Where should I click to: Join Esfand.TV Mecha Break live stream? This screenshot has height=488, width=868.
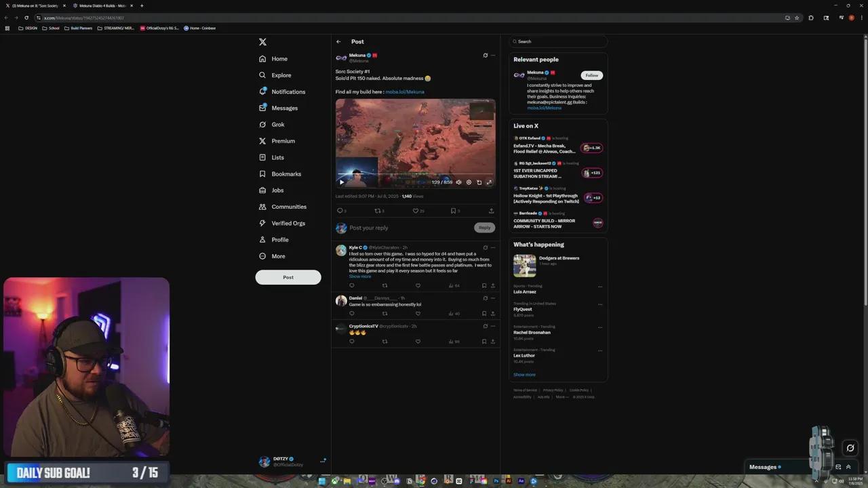point(591,148)
